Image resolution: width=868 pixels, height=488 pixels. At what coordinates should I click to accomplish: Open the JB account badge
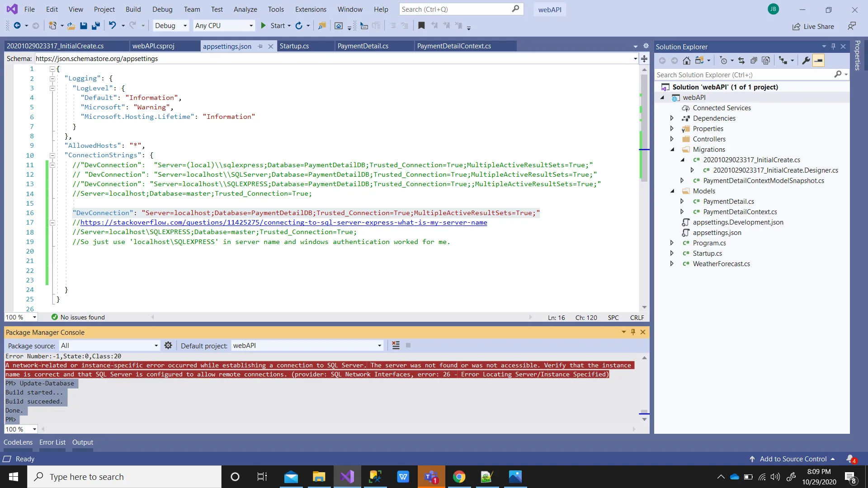pos(773,9)
